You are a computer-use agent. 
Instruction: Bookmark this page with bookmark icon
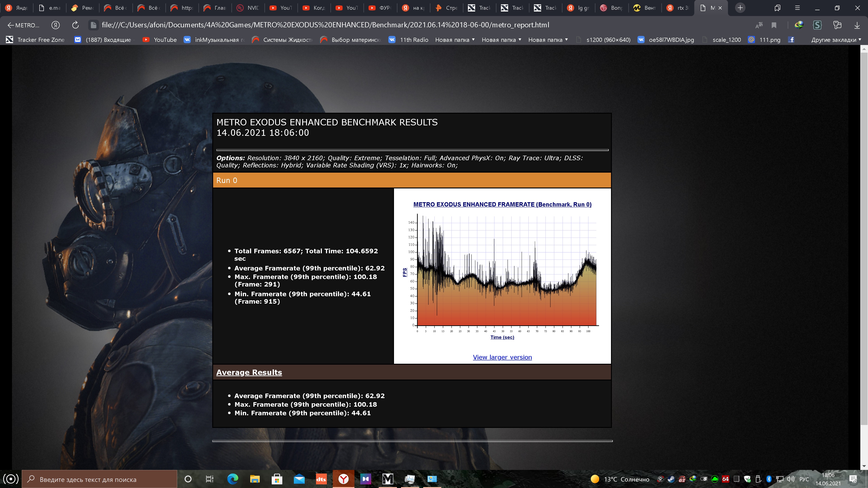pyautogui.click(x=774, y=25)
